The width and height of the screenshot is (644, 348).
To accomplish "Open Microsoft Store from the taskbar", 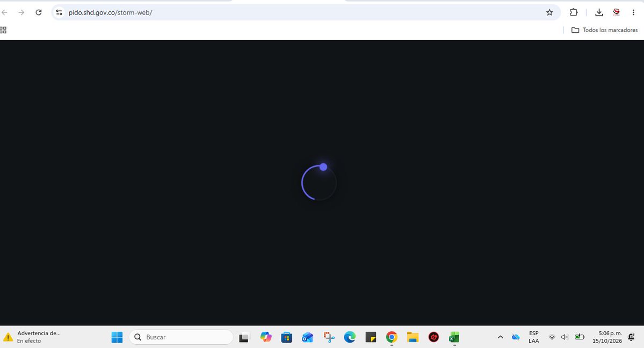I will click(287, 337).
